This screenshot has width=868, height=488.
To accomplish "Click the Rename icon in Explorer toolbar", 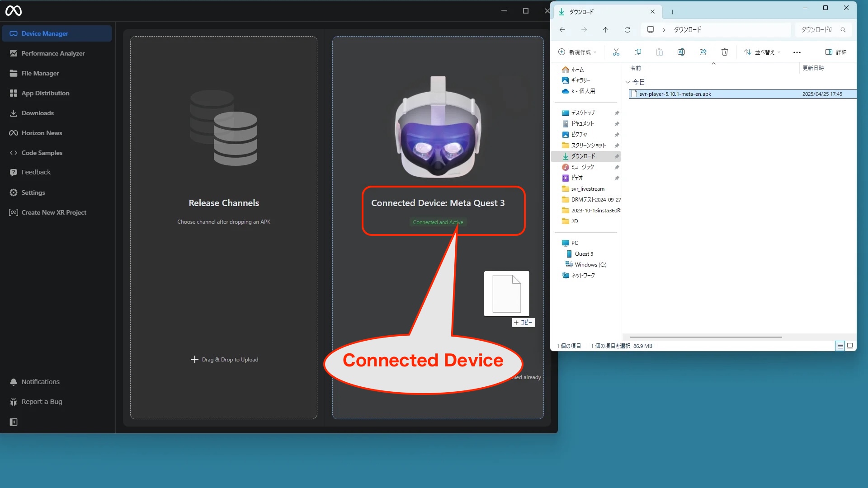I will tap(681, 52).
